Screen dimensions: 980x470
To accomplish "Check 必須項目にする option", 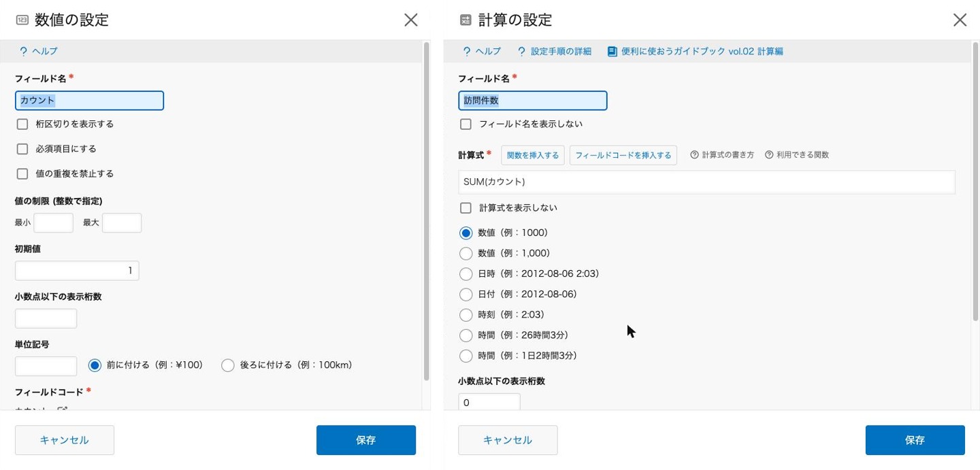I will click(x=22, y=149).
